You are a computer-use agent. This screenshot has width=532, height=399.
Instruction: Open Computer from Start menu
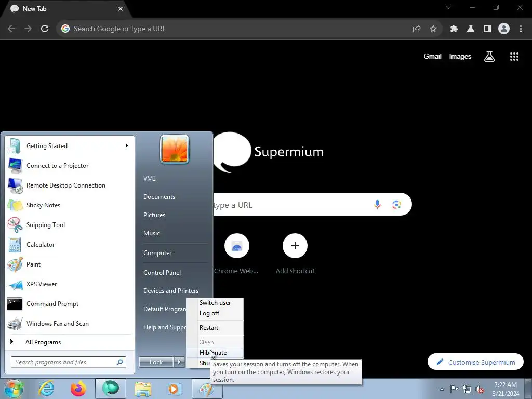[x=157, y=253]
